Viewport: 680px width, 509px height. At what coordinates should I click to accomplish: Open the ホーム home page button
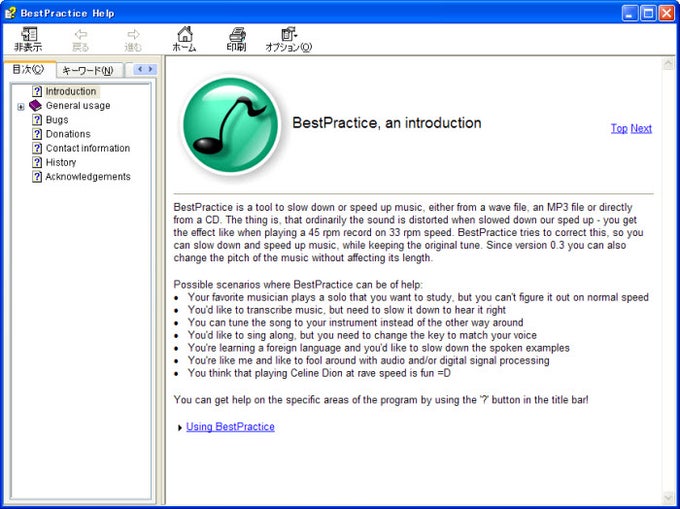[185, 39]
